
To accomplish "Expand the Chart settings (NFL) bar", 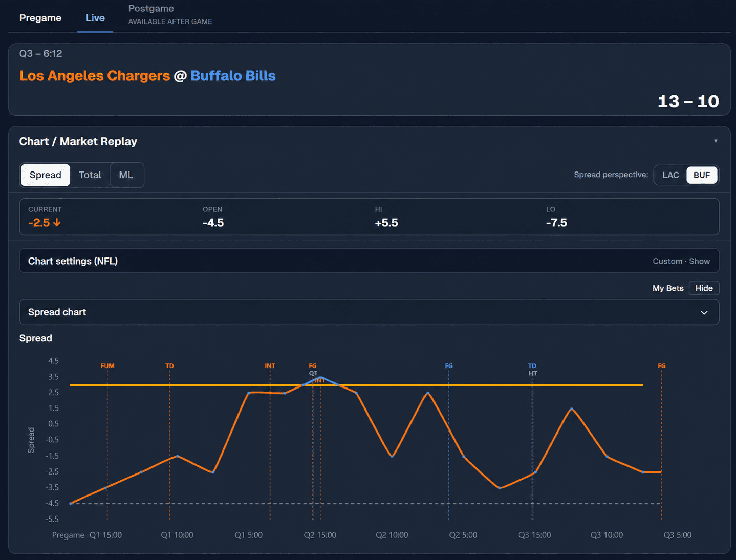I will (369, 261).
